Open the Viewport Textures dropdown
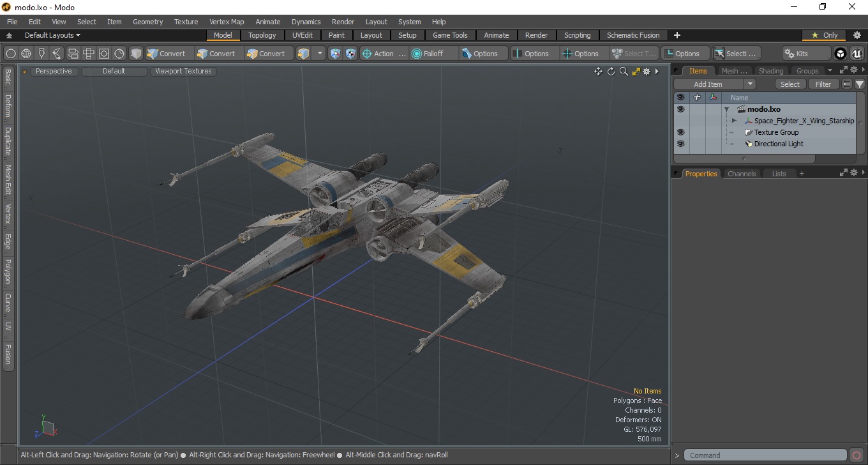The width and height of the screenshot is (868, 465). tap(183, 72)
